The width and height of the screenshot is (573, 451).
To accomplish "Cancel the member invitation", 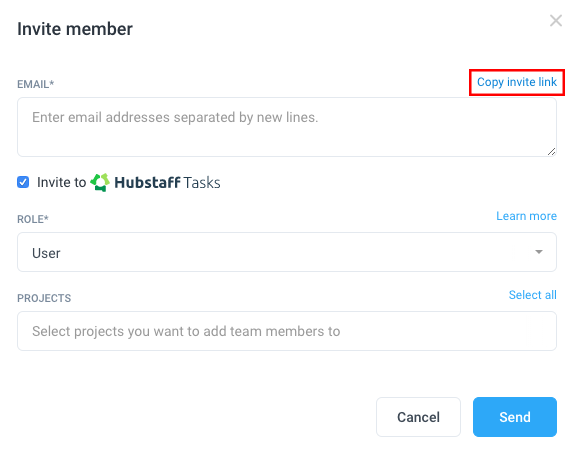I will coord(418,417).
